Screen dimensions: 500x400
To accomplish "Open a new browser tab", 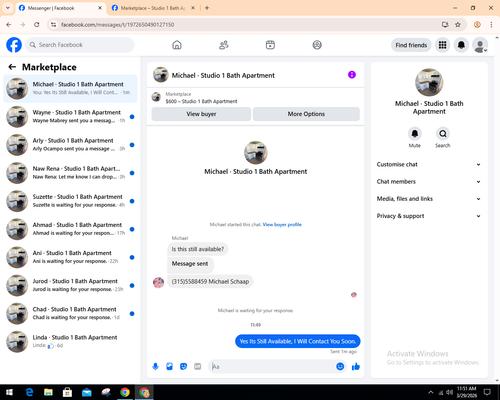I will 207,8.
